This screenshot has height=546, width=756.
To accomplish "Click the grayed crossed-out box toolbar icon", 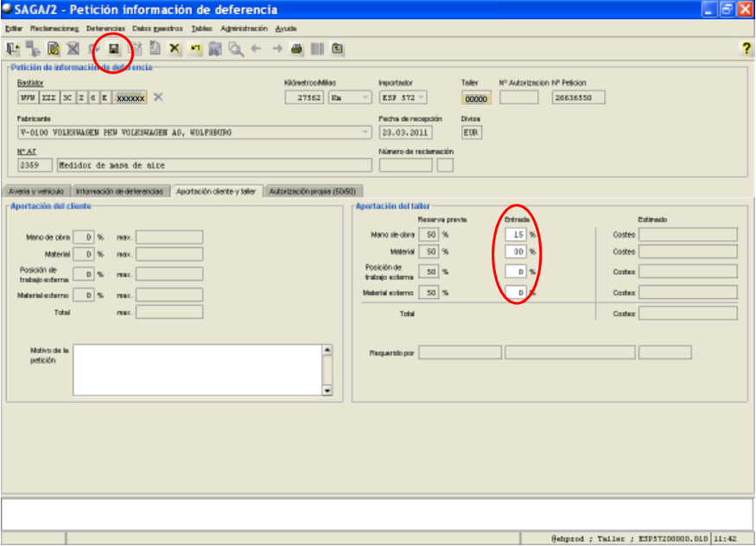I will 73,48.
